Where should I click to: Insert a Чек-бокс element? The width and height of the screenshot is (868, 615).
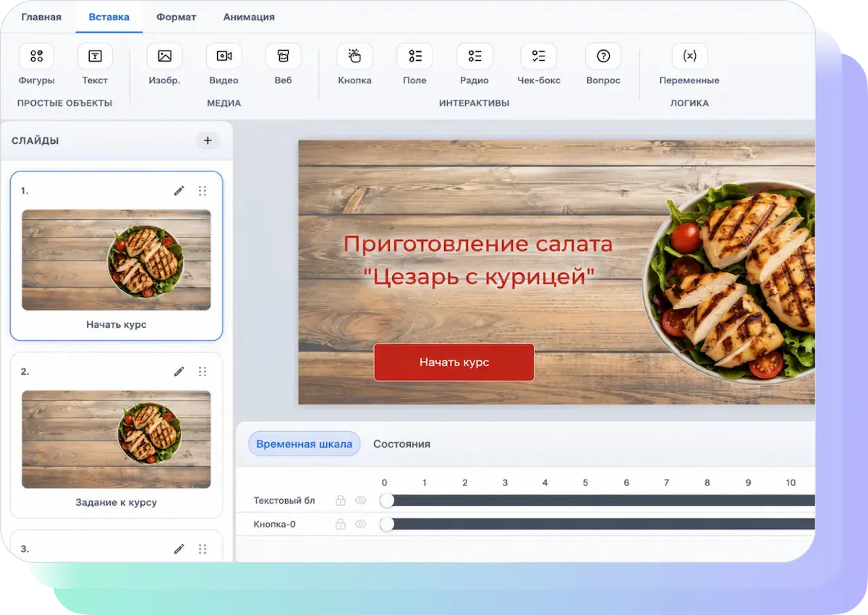pos(539,56)
